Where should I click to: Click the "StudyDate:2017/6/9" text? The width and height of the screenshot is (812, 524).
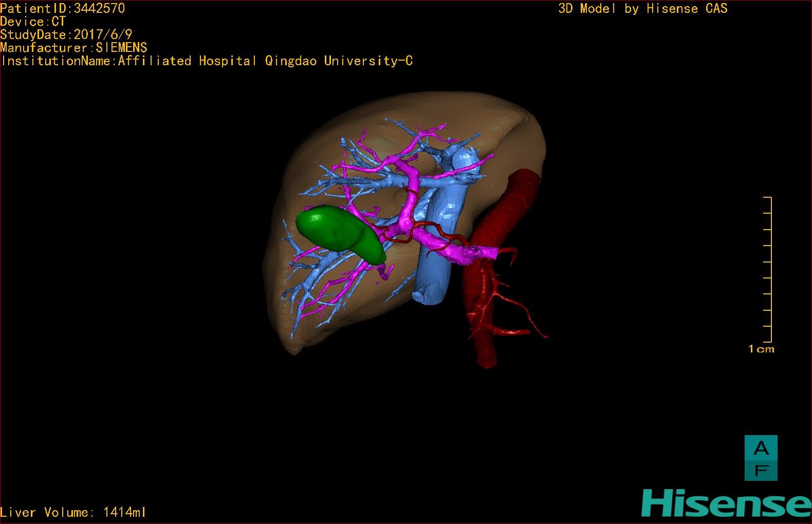coord(66,34)
